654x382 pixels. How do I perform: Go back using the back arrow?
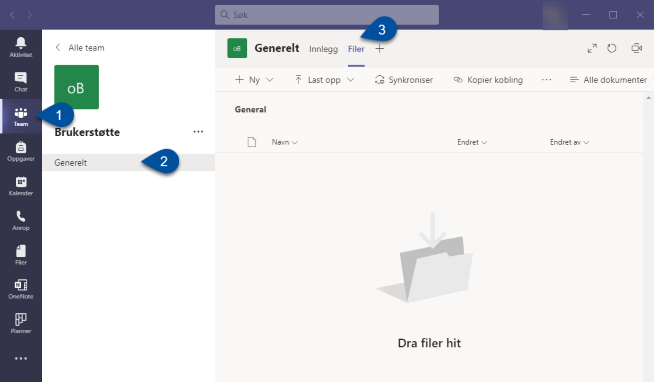click(12, 15)
